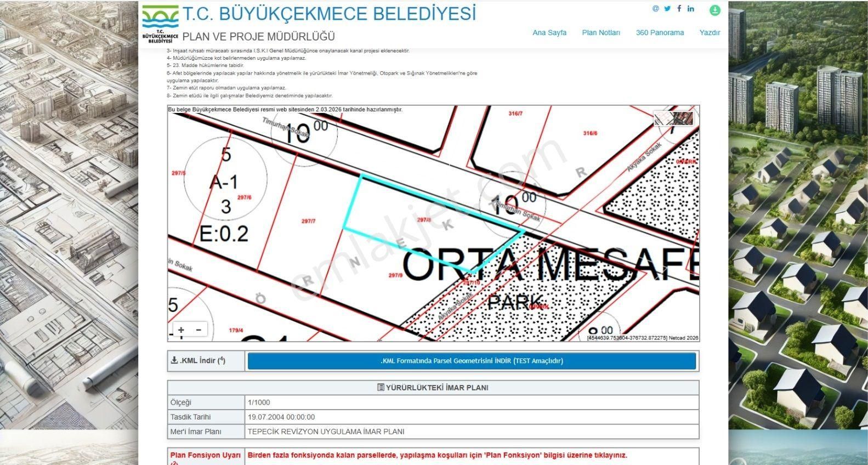The image size is (868, 465).
Task: Click the Mer'i İmar Planı row label
Action: 196,432
